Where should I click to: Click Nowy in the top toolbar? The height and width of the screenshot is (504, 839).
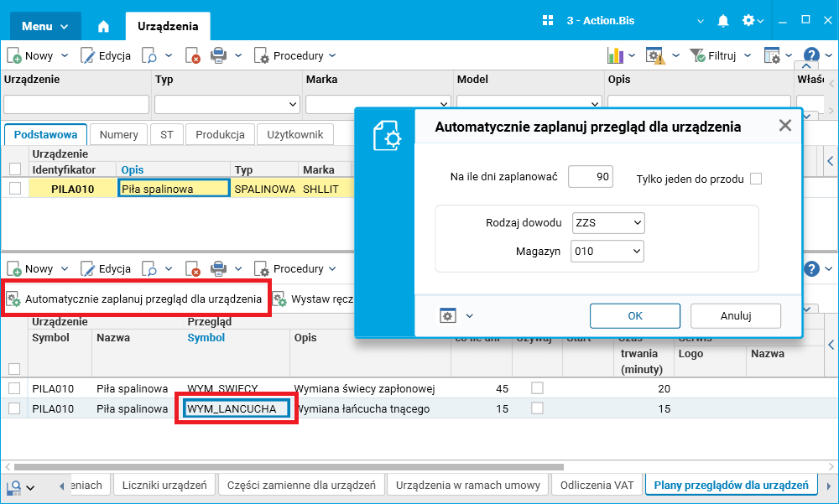pos(31,55)
